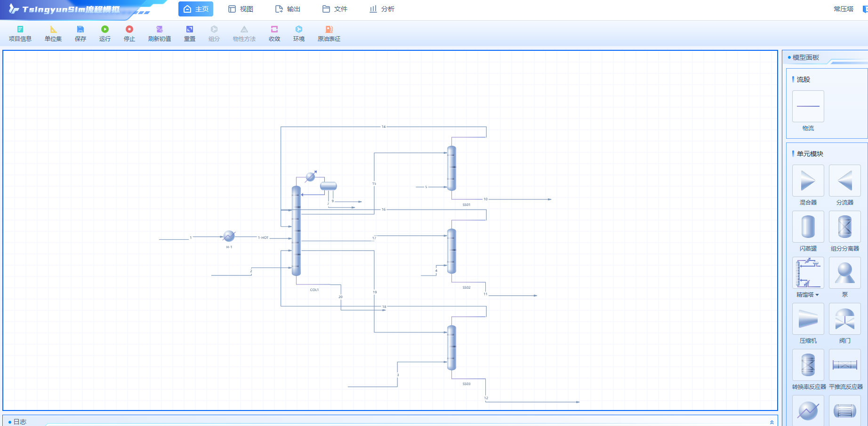Viewport: 868px width, 426px height.
Task: Switch to the 主页 home tab
Action: [196, 9]
